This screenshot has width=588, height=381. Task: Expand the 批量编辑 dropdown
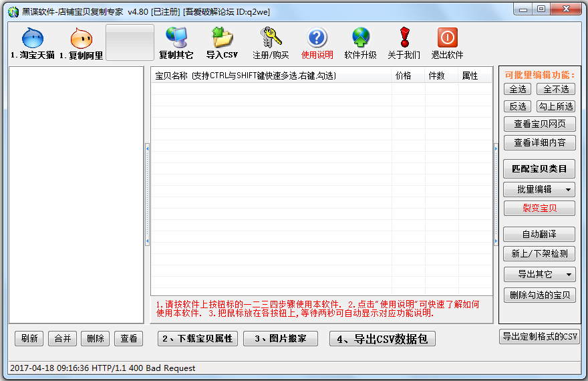click(539, 190)
